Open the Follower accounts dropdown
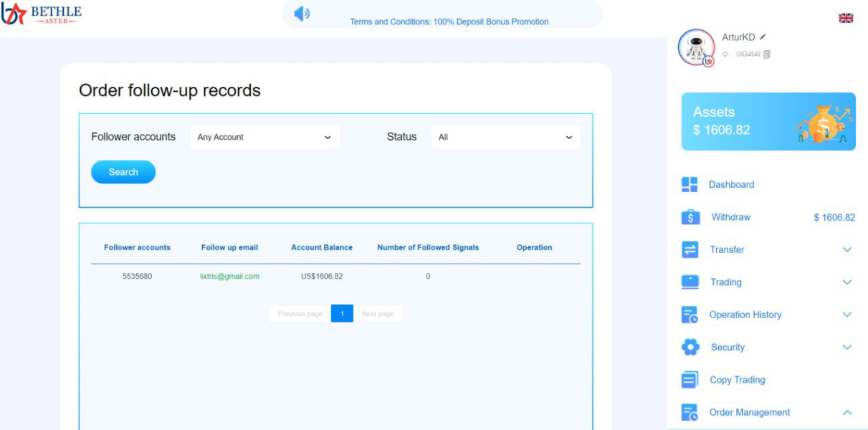This screenshot has height=430, width=868. pos(264,137)
